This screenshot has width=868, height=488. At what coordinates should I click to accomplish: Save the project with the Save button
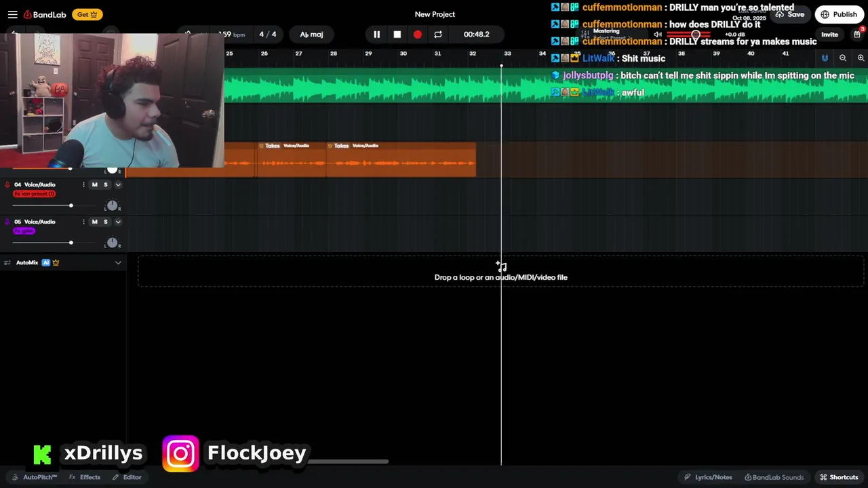791,14
